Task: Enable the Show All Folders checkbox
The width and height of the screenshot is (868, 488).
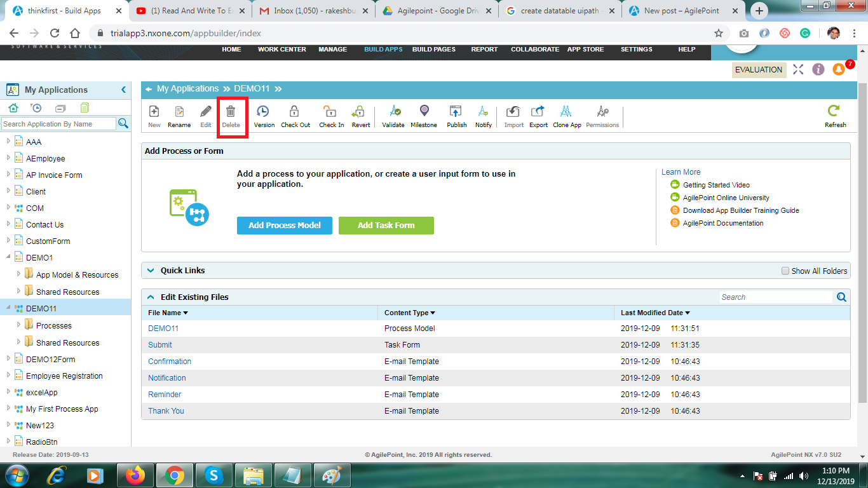Action: tap(785, 271)
